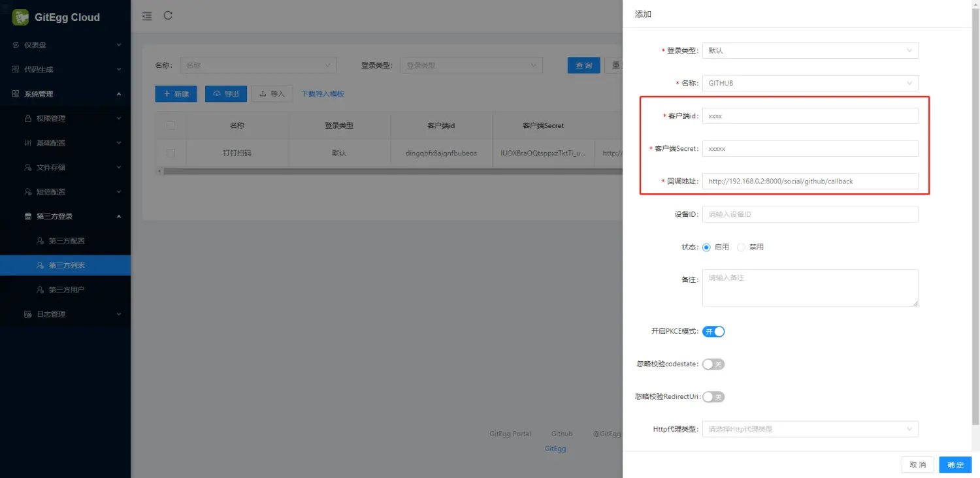Expand the 代码生成 menu chevron
Viewport: 980px width, 478px height.
pyautogui.click(x=119, y=69)
